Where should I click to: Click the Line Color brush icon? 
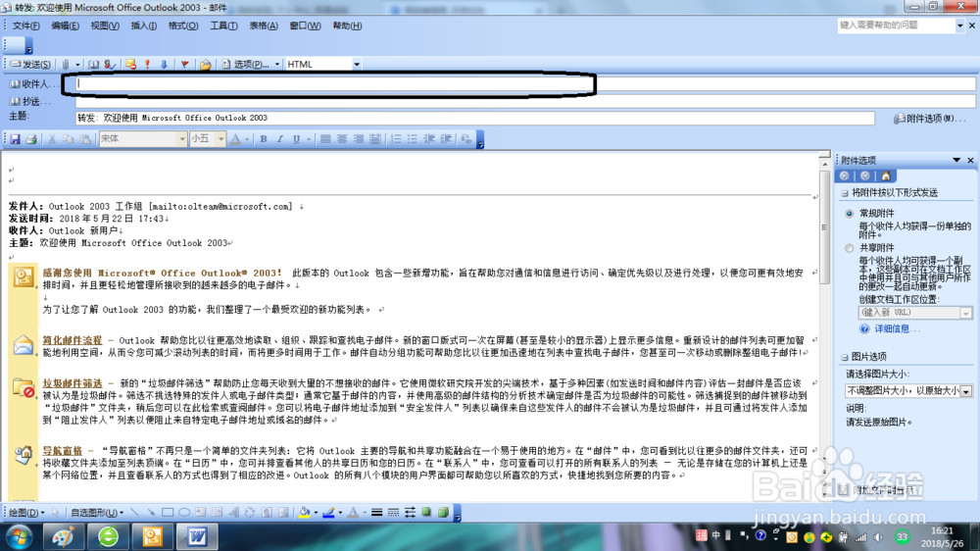328,513
